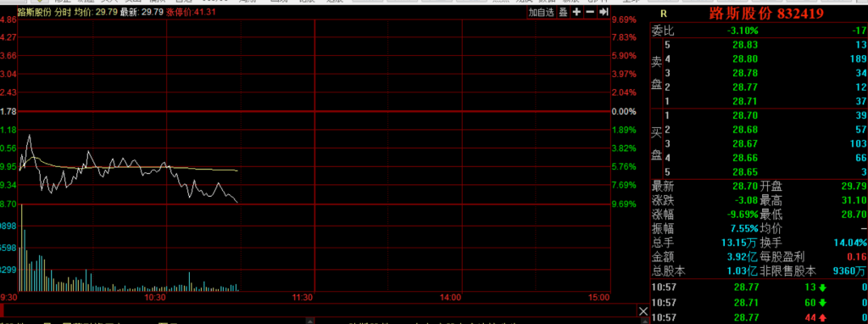868x324 pixels.
Task: Click the yellow R margin-trading marker
Action: (x=665, y=14)
